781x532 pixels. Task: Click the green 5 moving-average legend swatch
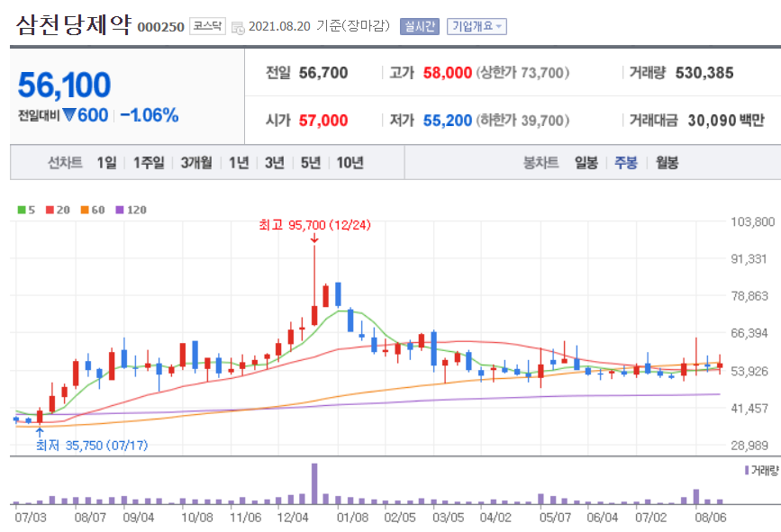coord(22,210)
